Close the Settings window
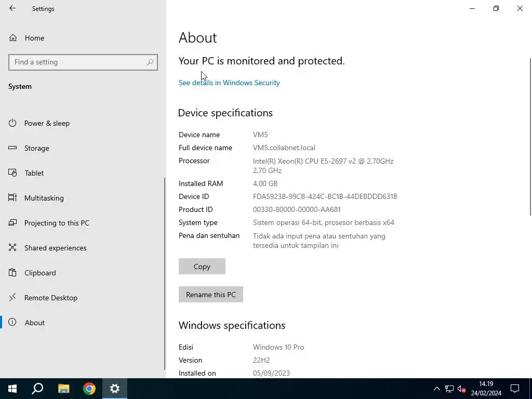 (x=520, y=8)
